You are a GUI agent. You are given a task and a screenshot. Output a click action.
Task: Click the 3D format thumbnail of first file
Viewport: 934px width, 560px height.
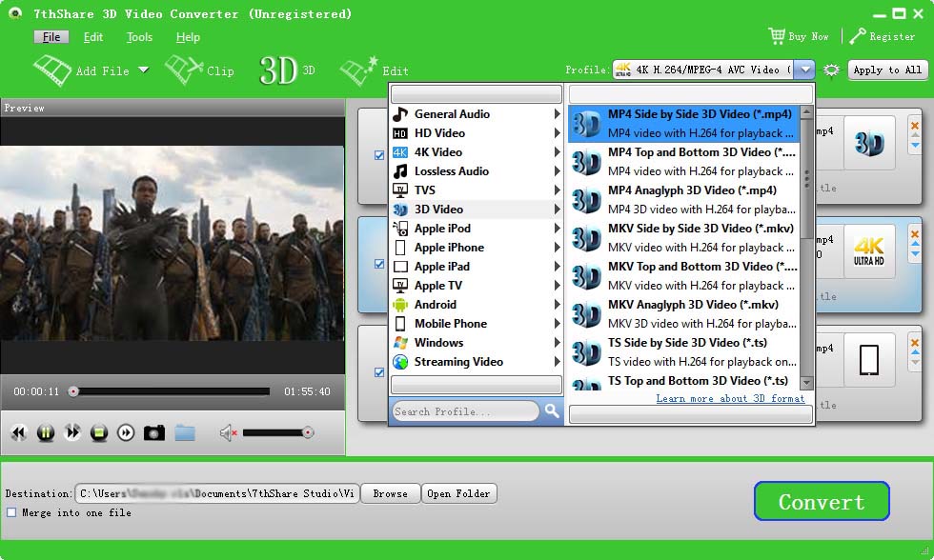point(869,143)
